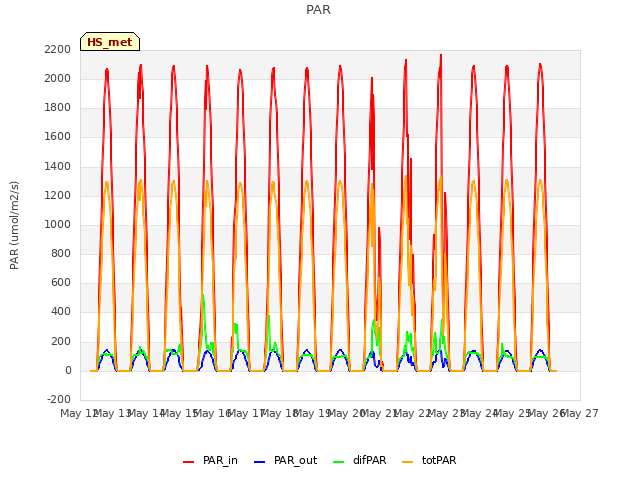Click the 1000 y-axis tick label
The width and height of the screenshot is (640, 480).
tap(58, 224)
